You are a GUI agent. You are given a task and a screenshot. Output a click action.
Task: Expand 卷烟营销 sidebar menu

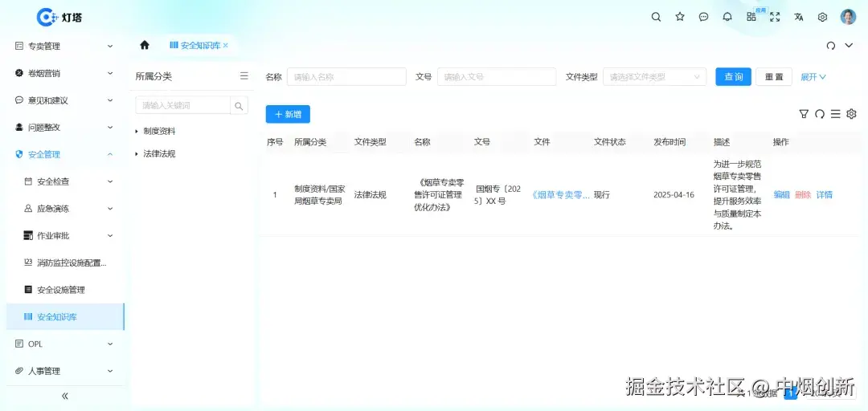(63, 73)
